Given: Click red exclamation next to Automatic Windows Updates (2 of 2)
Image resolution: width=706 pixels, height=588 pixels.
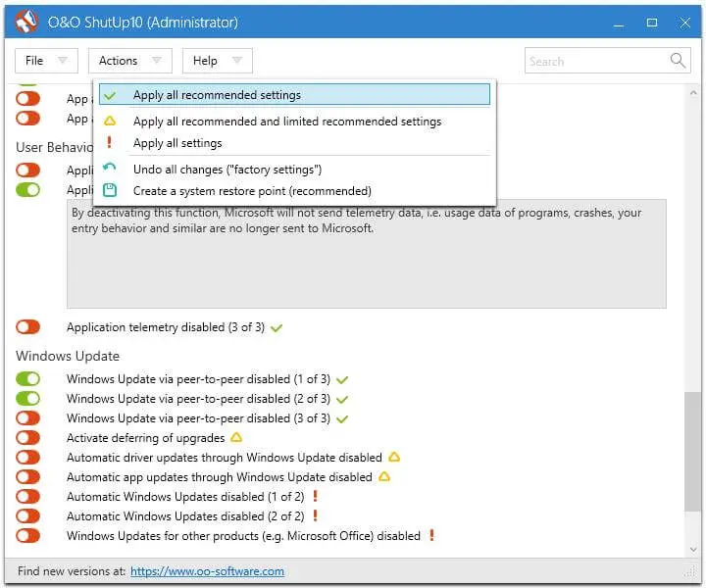Looking at the screenshot, I should (x=315, y=515).
